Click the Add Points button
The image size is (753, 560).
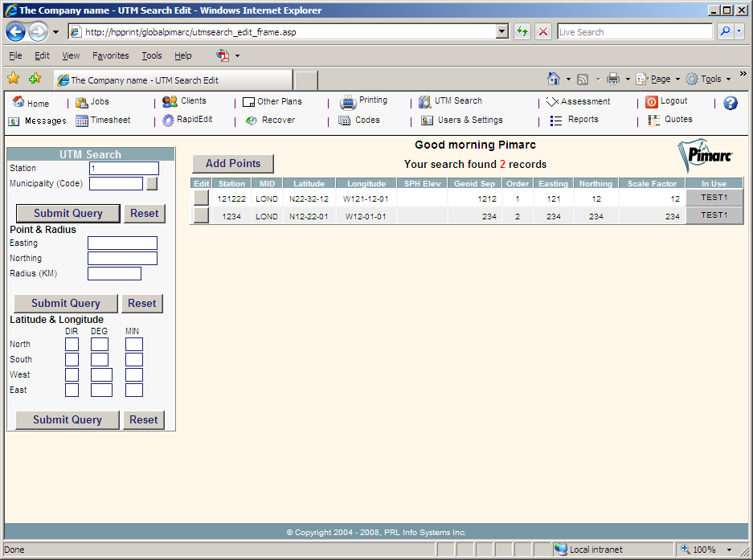[233, 164]
